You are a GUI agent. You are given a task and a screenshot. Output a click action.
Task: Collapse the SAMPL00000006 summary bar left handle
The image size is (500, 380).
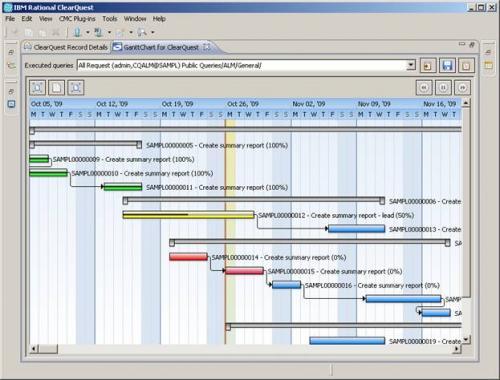[x=125, y=201]
